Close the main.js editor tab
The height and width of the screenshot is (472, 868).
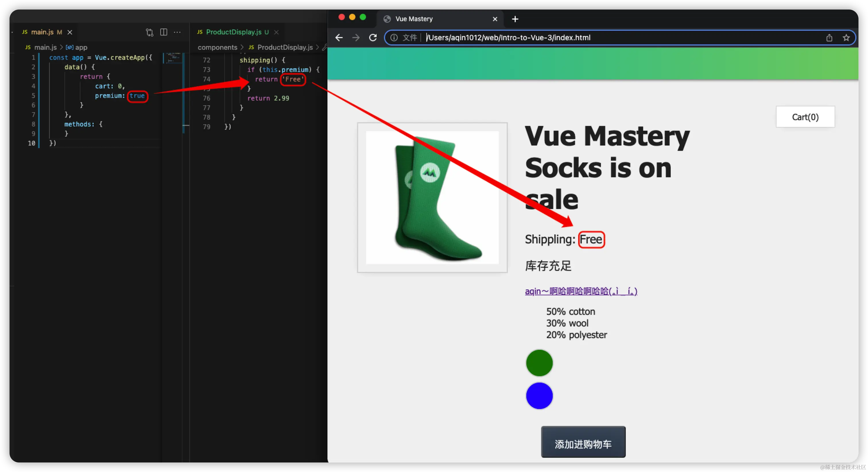pyautogui.click(x=70, y=32)
